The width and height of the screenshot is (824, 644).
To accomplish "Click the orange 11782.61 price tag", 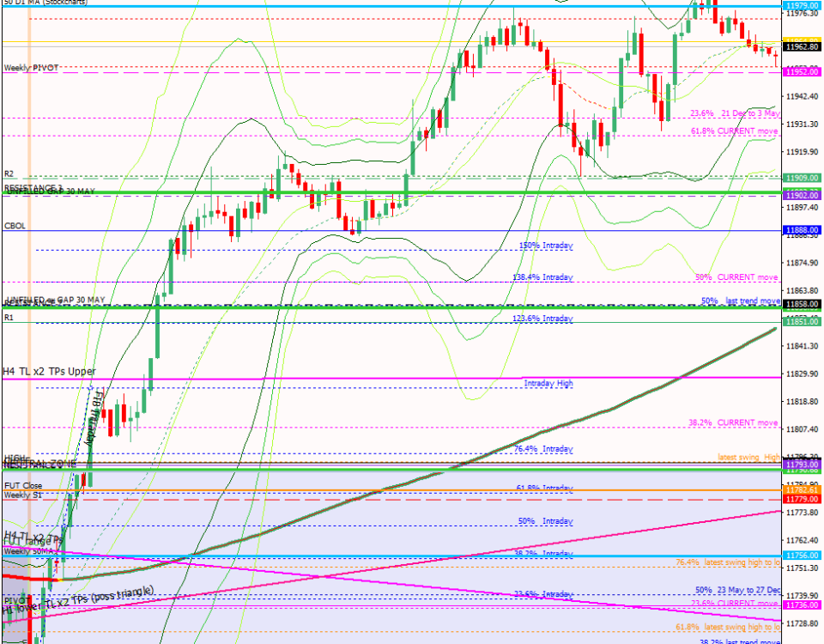I will click(802, 489).
